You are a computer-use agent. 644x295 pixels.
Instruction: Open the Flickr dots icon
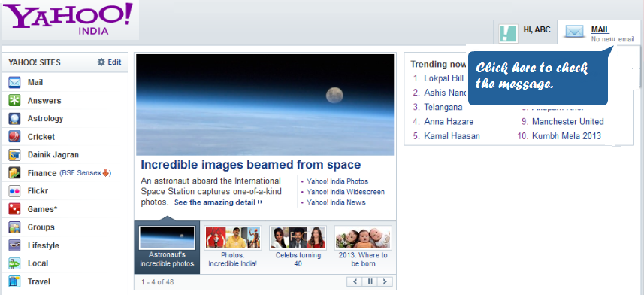point(14,191)
